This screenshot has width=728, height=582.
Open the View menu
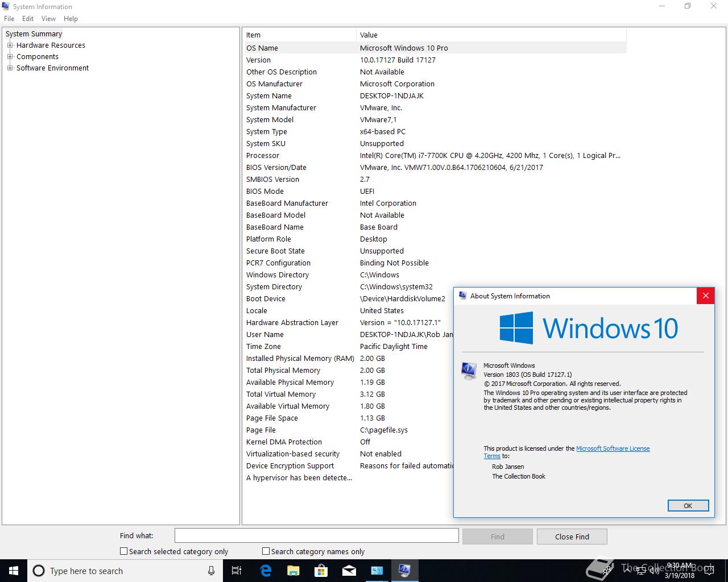click(48, 18)
